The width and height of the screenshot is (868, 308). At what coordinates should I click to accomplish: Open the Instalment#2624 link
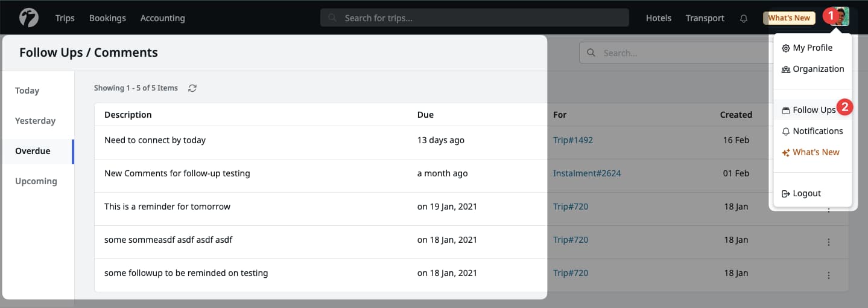click(x=586, y=173)
